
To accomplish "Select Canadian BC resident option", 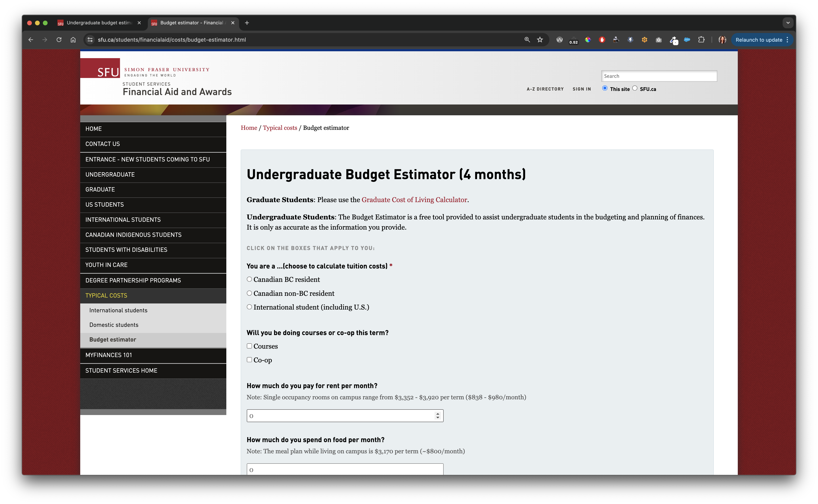I will tap(249, 279).
